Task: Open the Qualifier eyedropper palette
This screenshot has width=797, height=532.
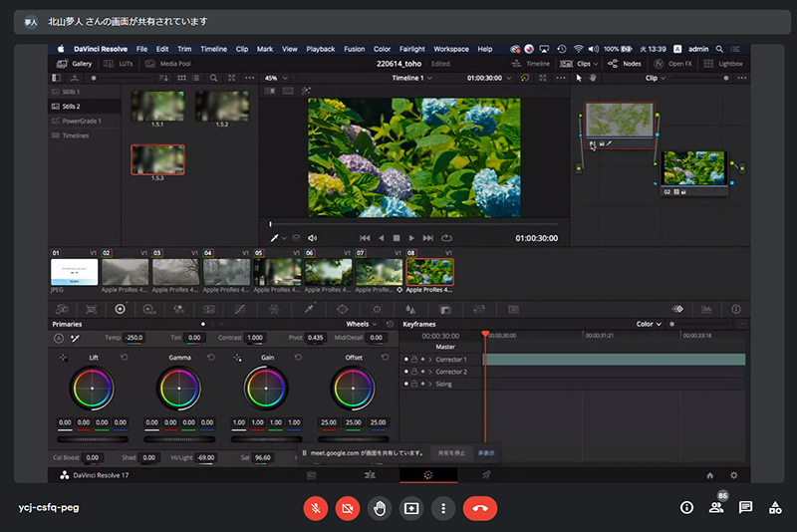Action: tap(309, 309)
